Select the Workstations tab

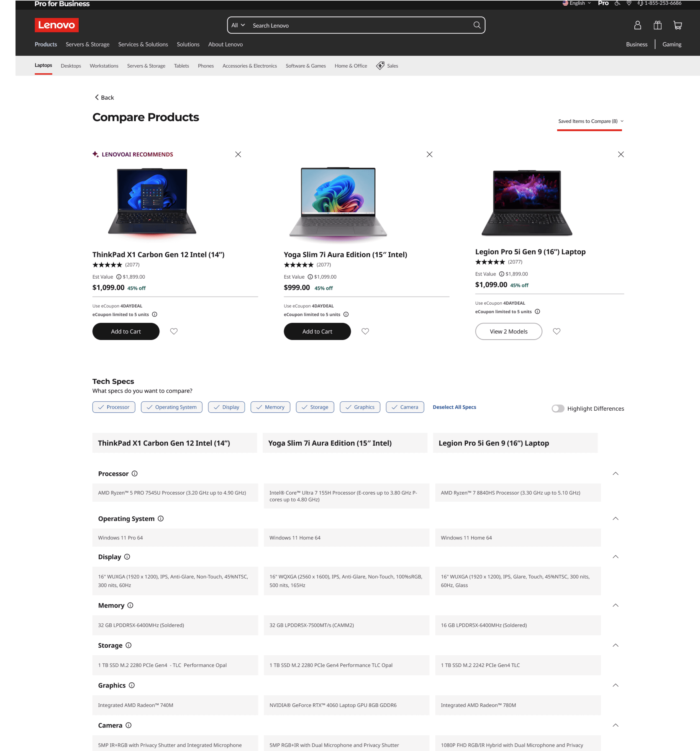104,66
